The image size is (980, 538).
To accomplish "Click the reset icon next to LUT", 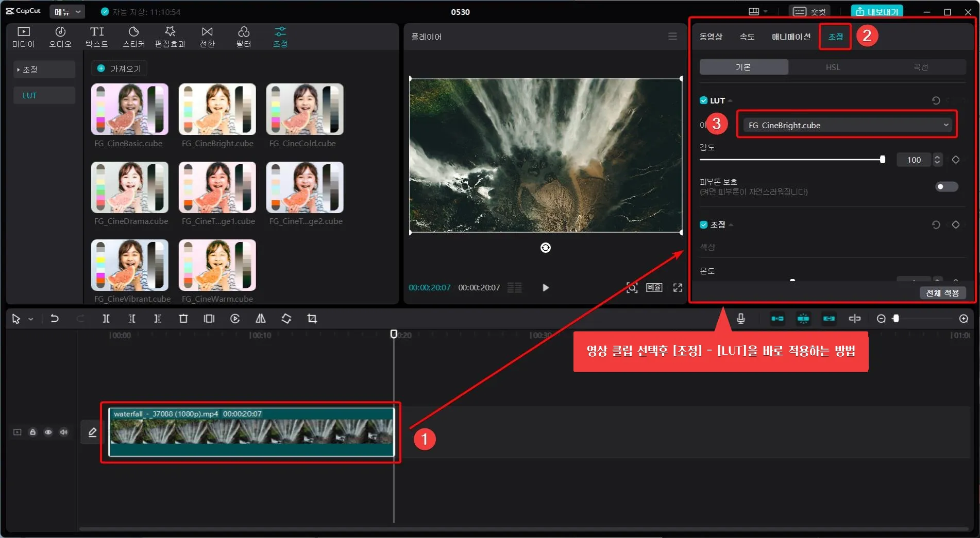I will (x=936, y=100).
